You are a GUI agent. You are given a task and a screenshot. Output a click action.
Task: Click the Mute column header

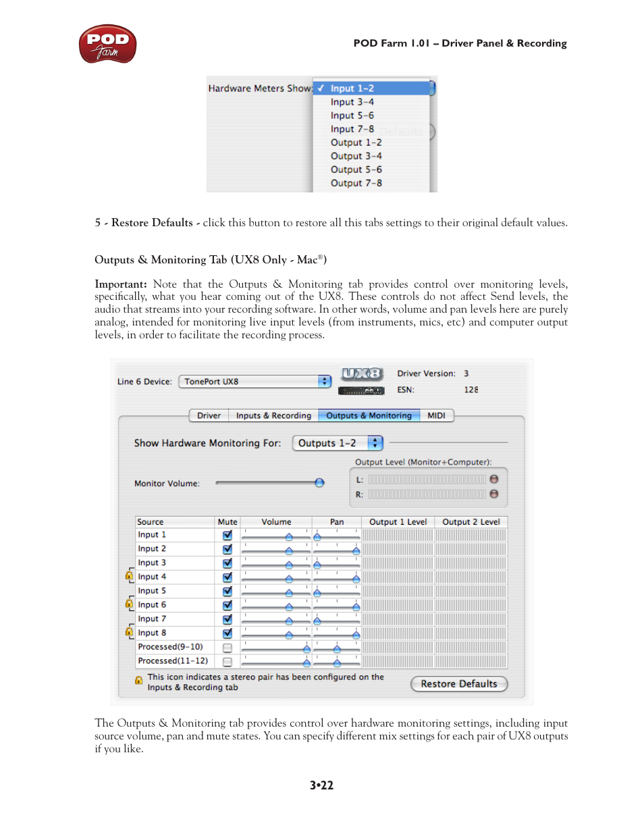coord(227,521)
